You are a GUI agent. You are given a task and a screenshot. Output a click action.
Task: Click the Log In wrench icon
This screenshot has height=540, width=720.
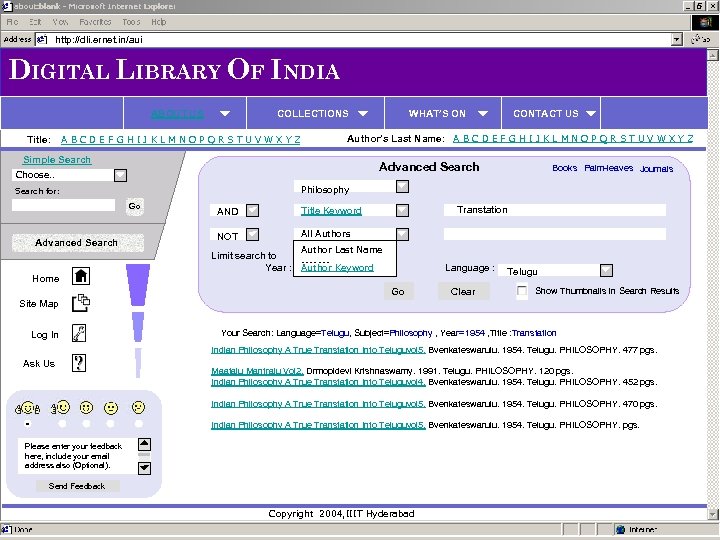coord(79,333)
